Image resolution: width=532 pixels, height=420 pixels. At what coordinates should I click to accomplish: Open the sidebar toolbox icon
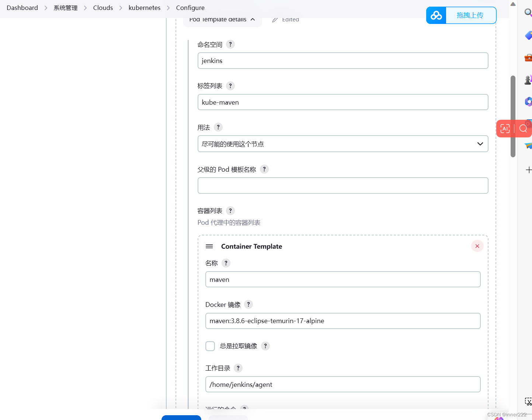pyautogui.click(x=528, y=57)
